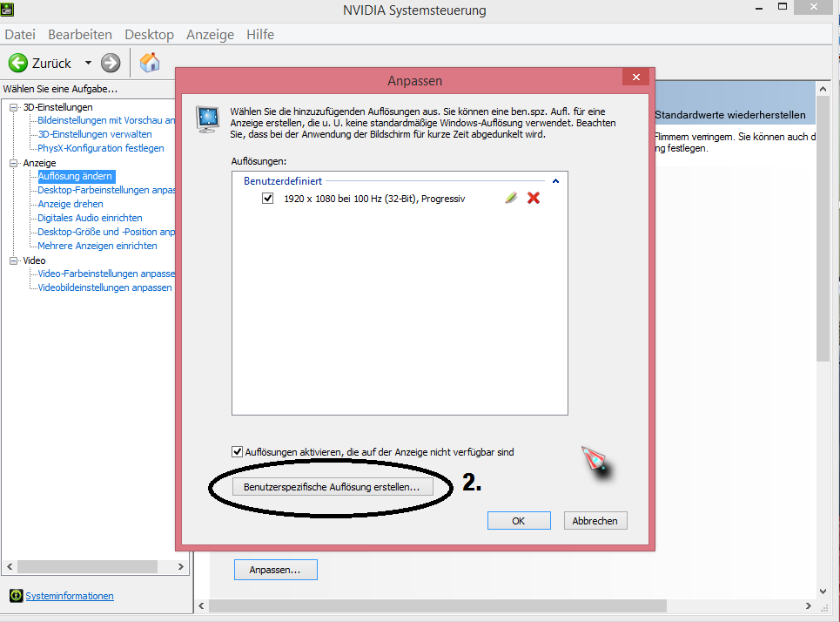
Task: Maximize the NVIDIA Systemsteuerung window
Action: 783,7
